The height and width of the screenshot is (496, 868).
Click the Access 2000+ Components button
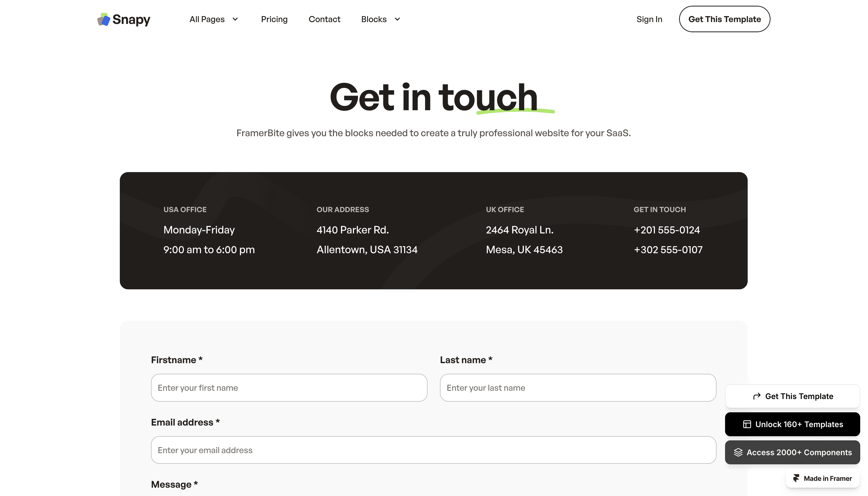point(792,452)
